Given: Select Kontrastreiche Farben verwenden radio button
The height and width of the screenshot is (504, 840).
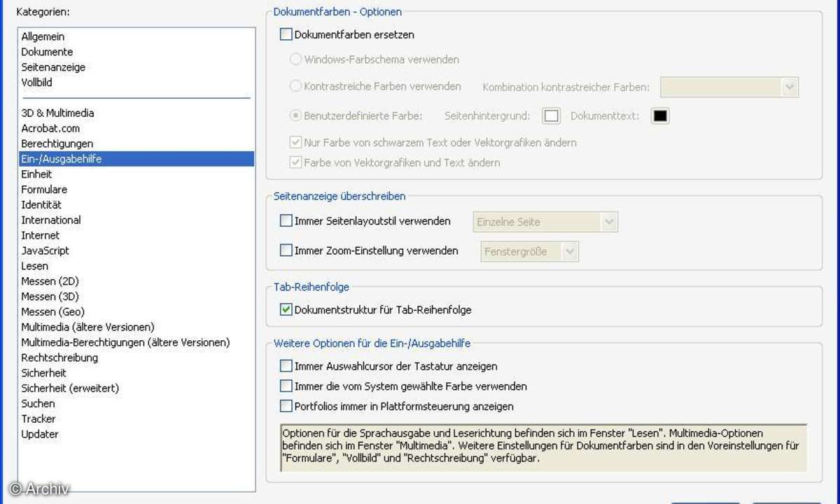Looking at the screenshot, I should (x=296, y=87).
